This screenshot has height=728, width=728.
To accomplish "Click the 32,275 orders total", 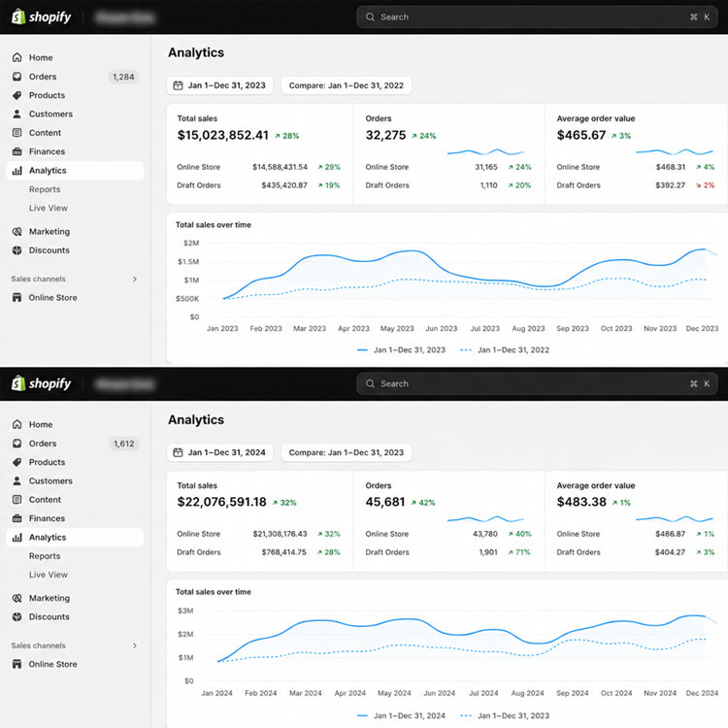I will point(385,135).
